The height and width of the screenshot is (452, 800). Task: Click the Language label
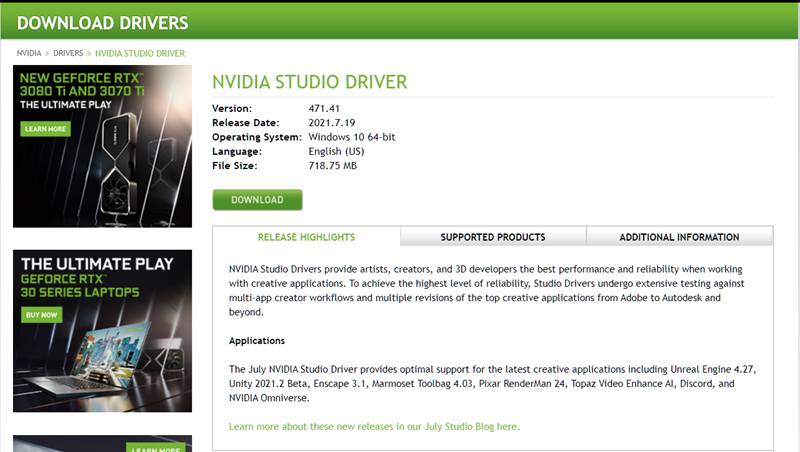237,151
